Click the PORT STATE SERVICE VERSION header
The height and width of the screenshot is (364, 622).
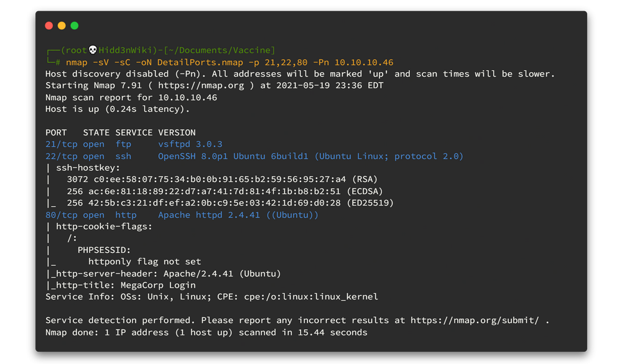pos(121,132)
